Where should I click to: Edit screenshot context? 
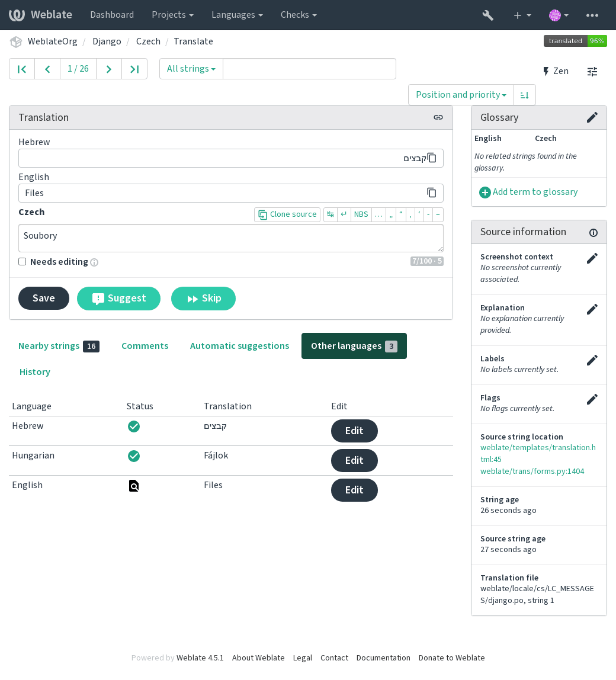[x=592, y=258]
